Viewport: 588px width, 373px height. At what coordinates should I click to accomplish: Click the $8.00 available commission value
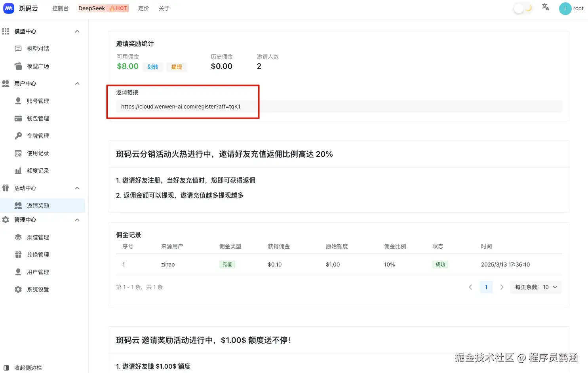coord(128,66)
